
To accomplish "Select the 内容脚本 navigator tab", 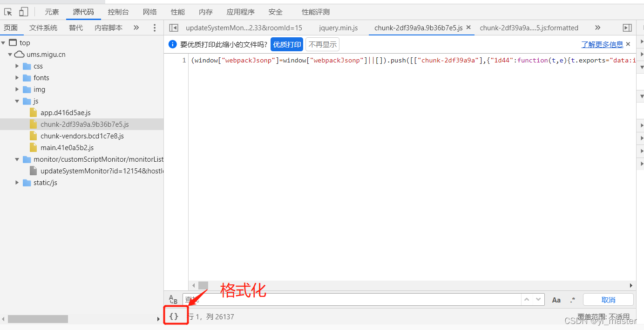I will click(108, 27).
